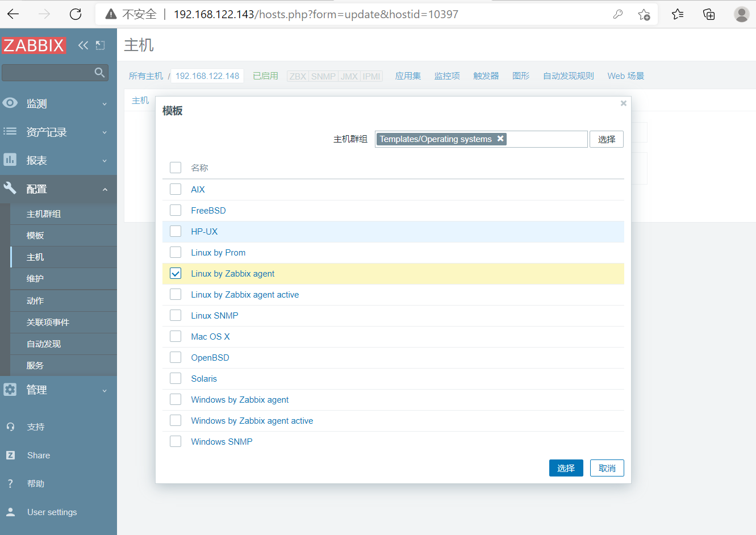Collapse sidebar with double chevron icon
Image resolution: width=756 pixels, height=535 pixels.
click(x=83, y=45)
